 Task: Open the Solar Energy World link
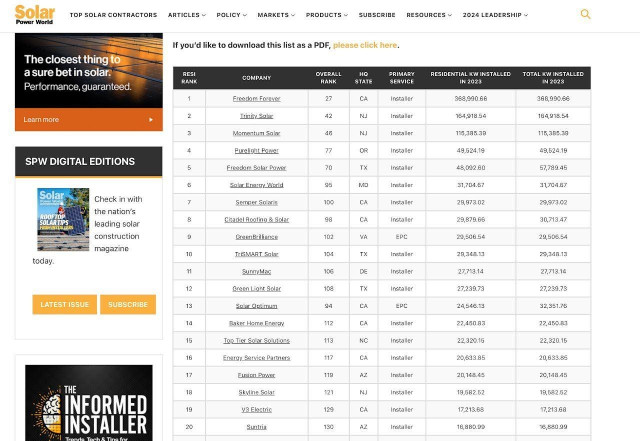click(256, 185)
